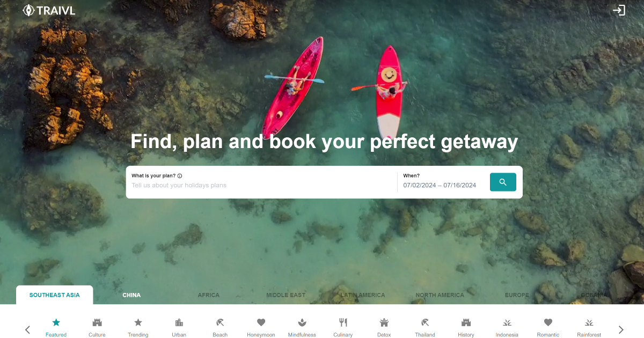This screenshot has width=644, height=338.
Task: Open the Detox category
Action: [384, 327]
